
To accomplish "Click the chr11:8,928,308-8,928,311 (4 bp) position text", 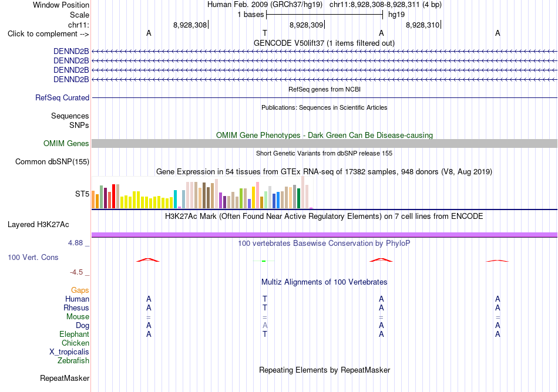I will (385, 5).
